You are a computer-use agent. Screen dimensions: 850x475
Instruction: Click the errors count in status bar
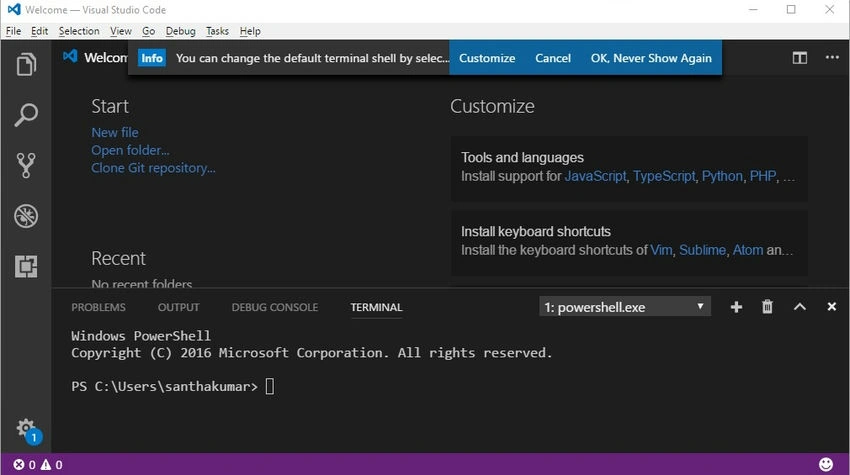point(24,465)
